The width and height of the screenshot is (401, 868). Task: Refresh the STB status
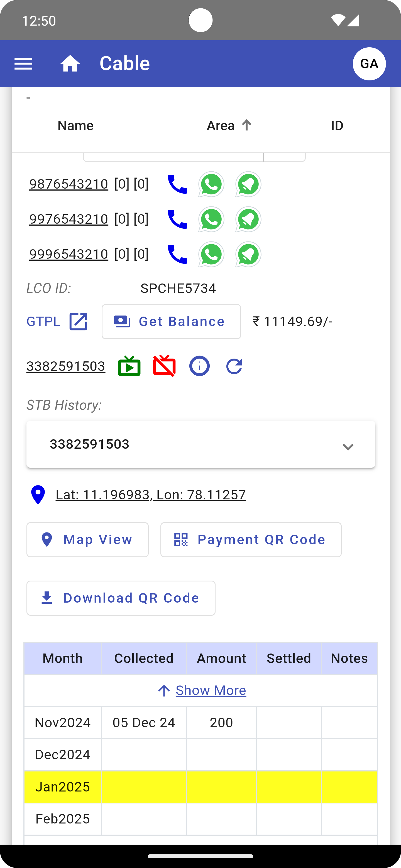pos(234,366)
